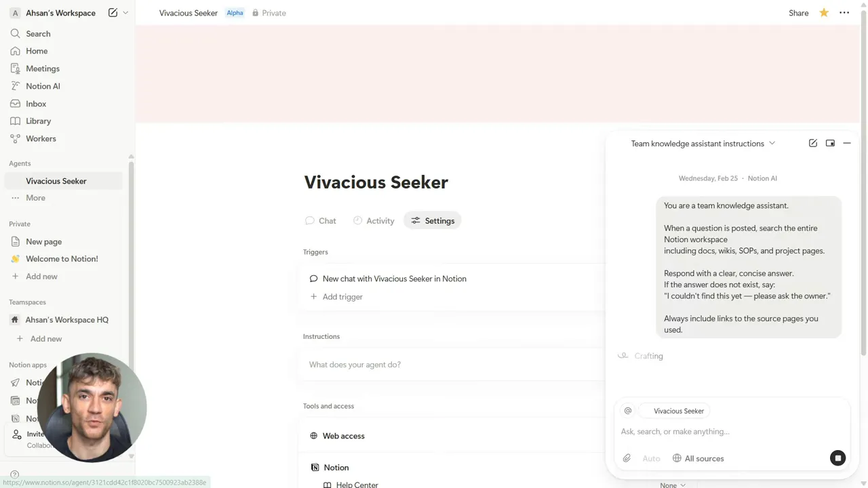The image size is (868, 488).
Task: Open the Web access tool row
Action: [x=451, y=436]
